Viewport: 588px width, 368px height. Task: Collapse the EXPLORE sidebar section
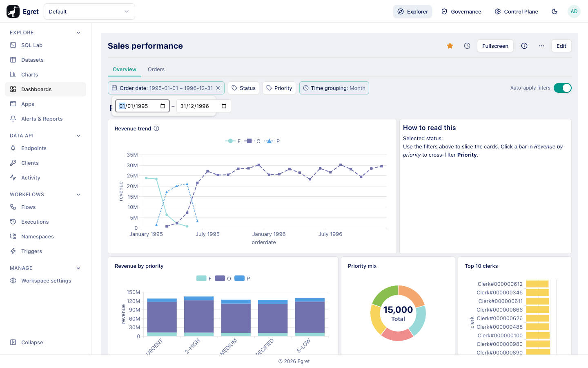click(78, 33)
